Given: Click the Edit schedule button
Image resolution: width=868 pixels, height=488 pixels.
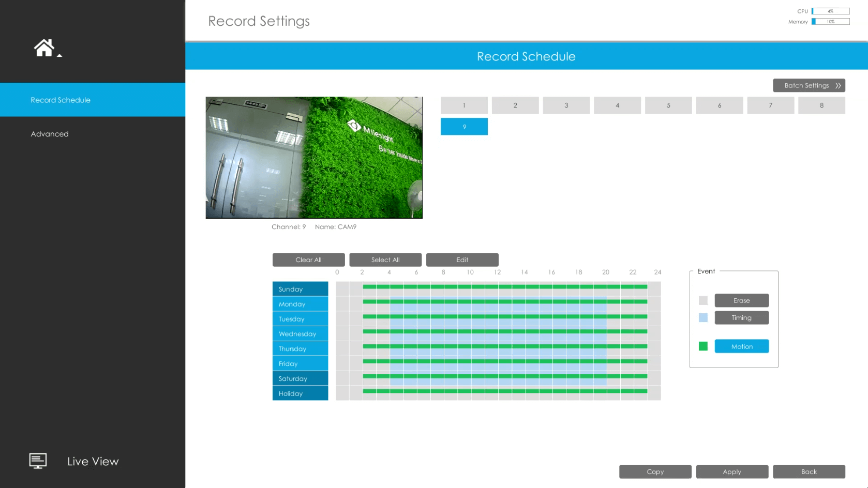Looking at the screenshot, I should (462, 260).
